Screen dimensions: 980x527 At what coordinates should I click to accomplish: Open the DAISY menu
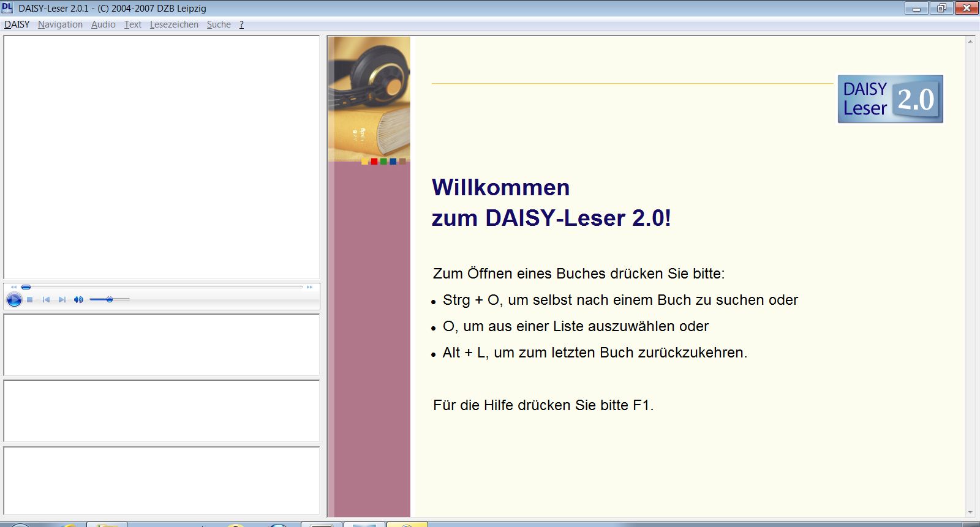(x=17, y=24)
